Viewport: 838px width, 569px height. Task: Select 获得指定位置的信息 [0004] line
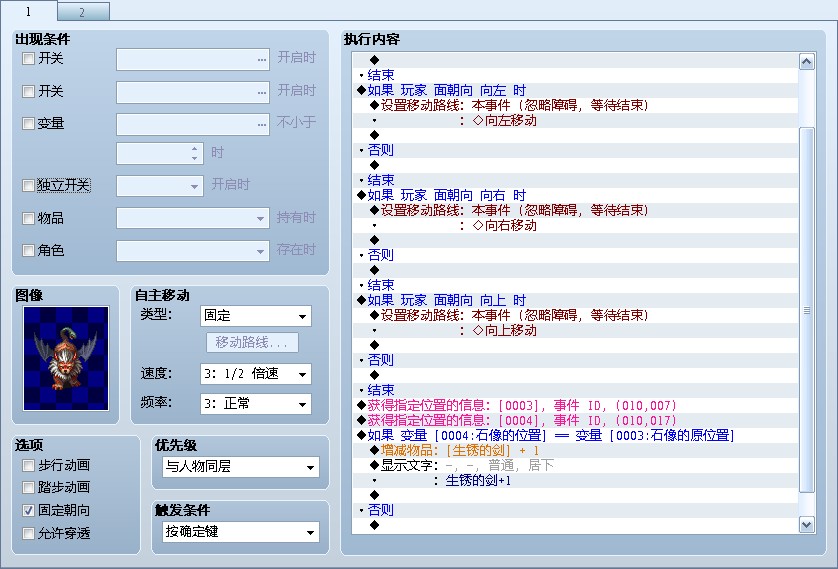click(x=575, y=420)
